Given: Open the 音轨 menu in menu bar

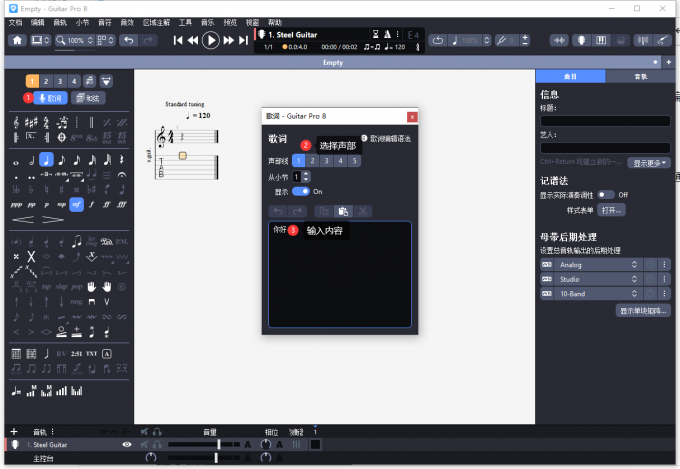Looking at the screenshot, I should 61,21.
